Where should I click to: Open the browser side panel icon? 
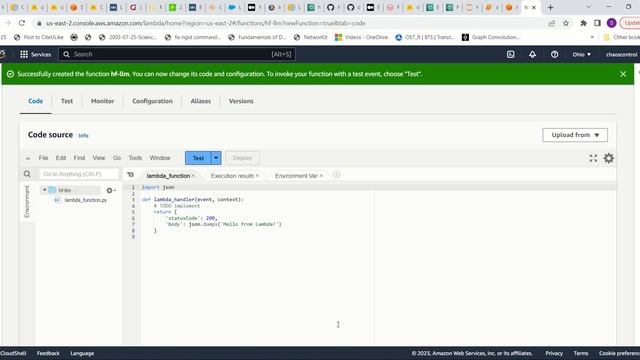click(x=597, y=23)
